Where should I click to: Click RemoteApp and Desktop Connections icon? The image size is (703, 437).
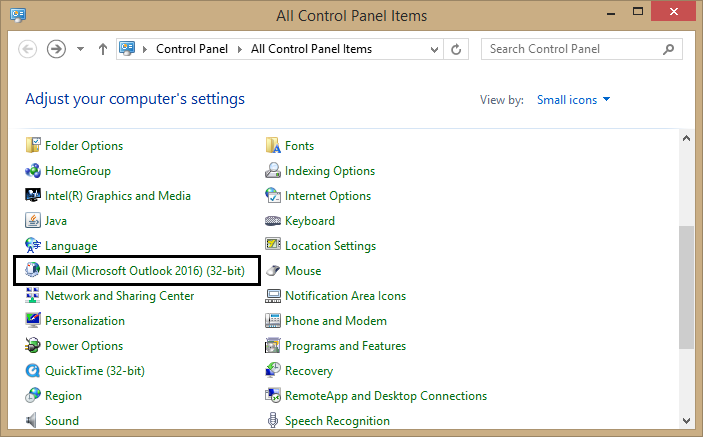click(x=273, y=395)
